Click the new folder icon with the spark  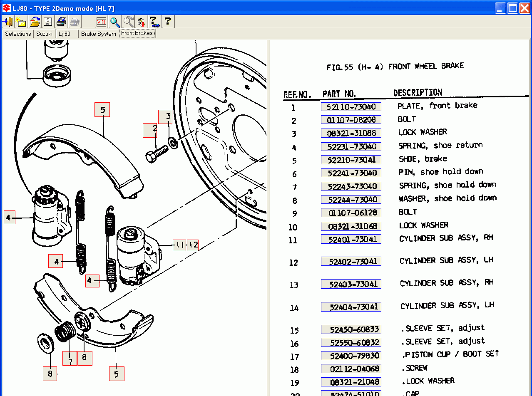21,22
